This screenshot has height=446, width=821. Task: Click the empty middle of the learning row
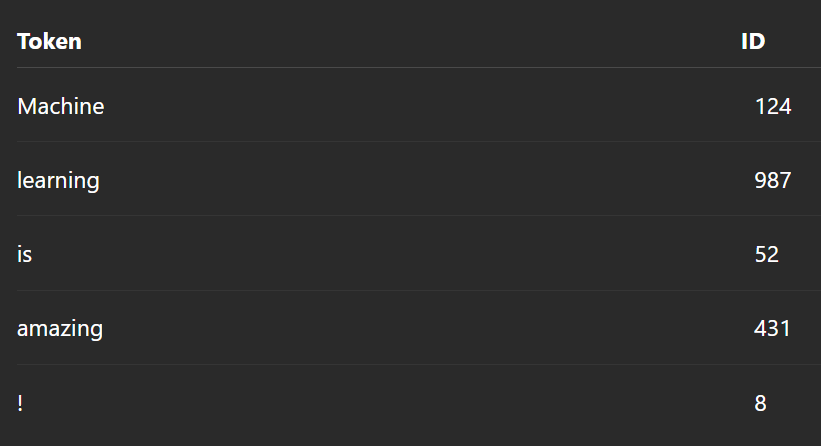pos(419,180)
